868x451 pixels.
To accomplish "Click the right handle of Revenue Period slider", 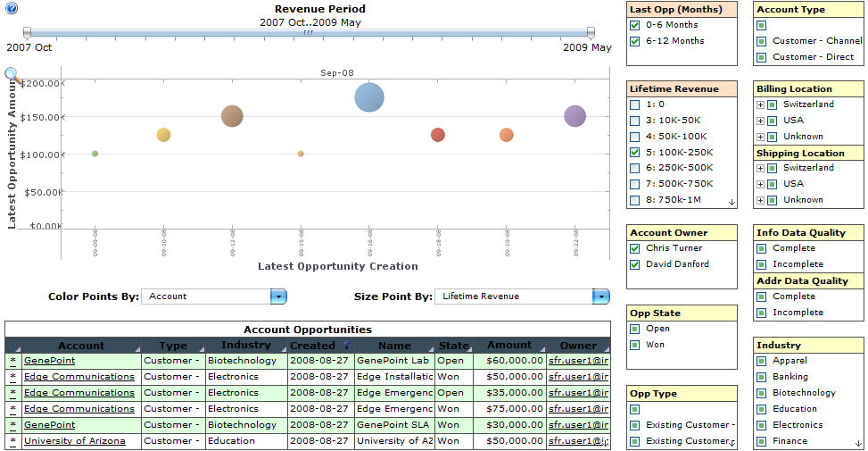I will (591, 33).
